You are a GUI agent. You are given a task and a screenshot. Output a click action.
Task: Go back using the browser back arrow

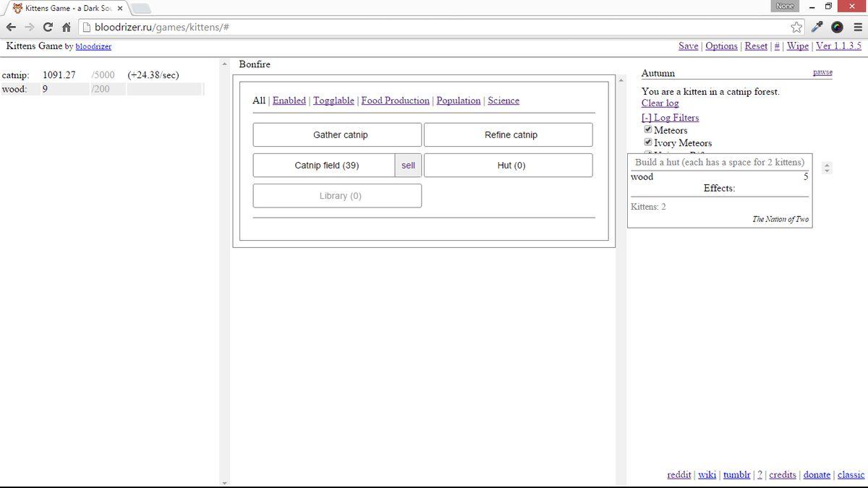[10, 27]
